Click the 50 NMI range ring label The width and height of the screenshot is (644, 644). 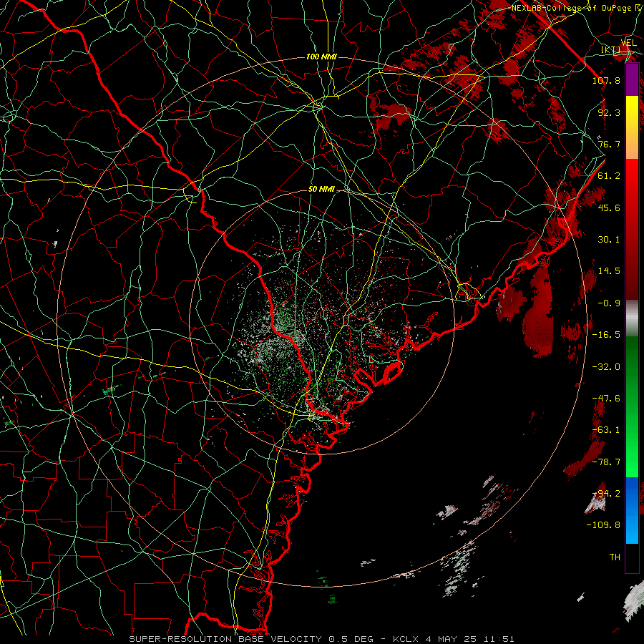click(321, 189)
